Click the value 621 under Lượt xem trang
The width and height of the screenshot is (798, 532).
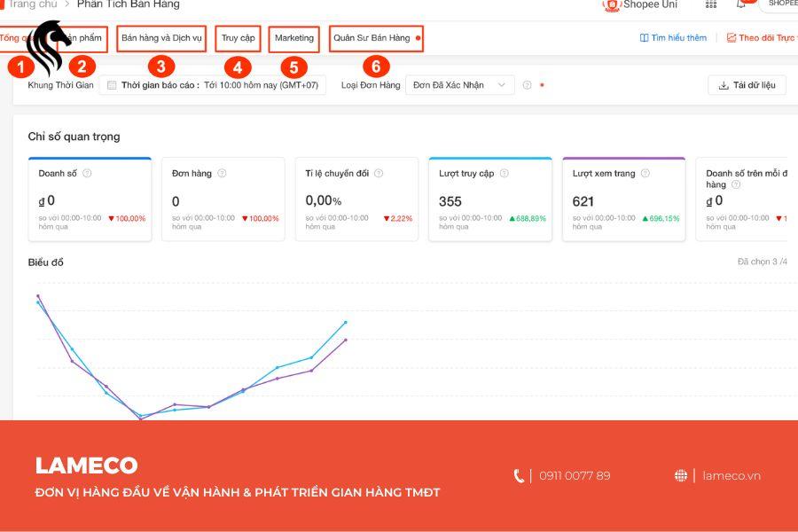point(583,201)
